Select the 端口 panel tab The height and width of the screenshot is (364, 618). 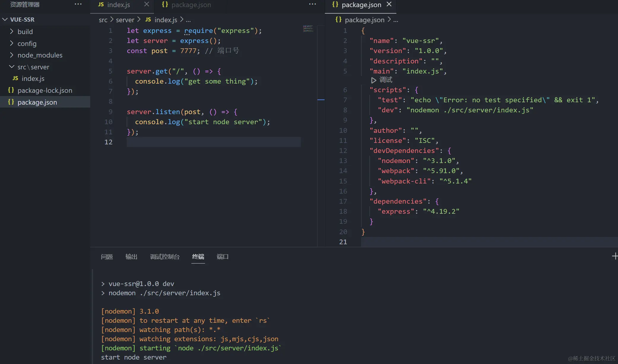[223, 257]
